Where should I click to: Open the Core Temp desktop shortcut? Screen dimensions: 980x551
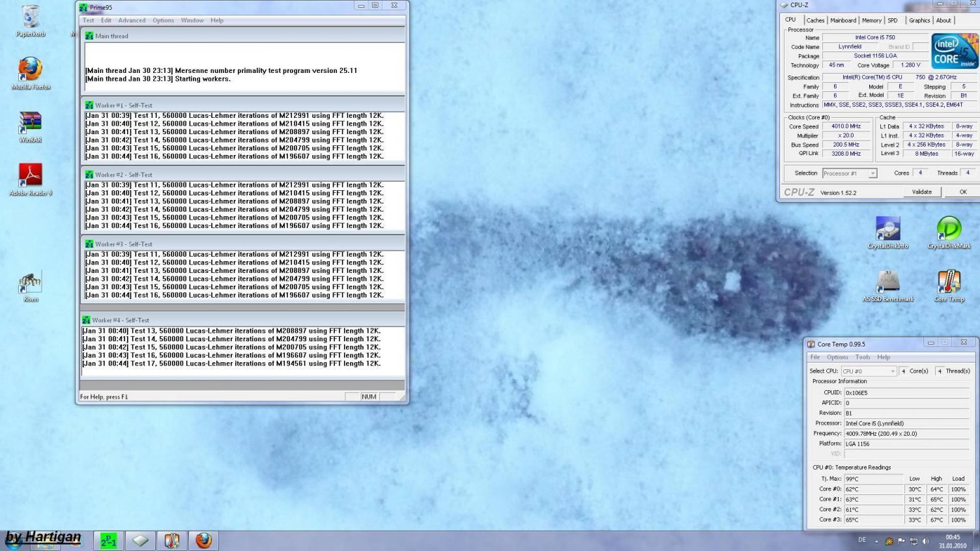pos(949,286)
